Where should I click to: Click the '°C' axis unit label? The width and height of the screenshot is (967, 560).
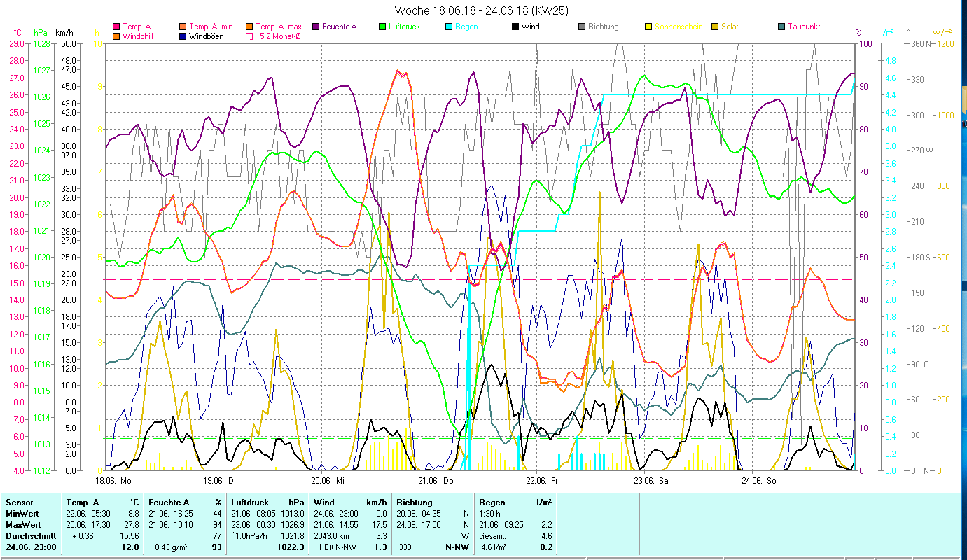coord(18,33)
